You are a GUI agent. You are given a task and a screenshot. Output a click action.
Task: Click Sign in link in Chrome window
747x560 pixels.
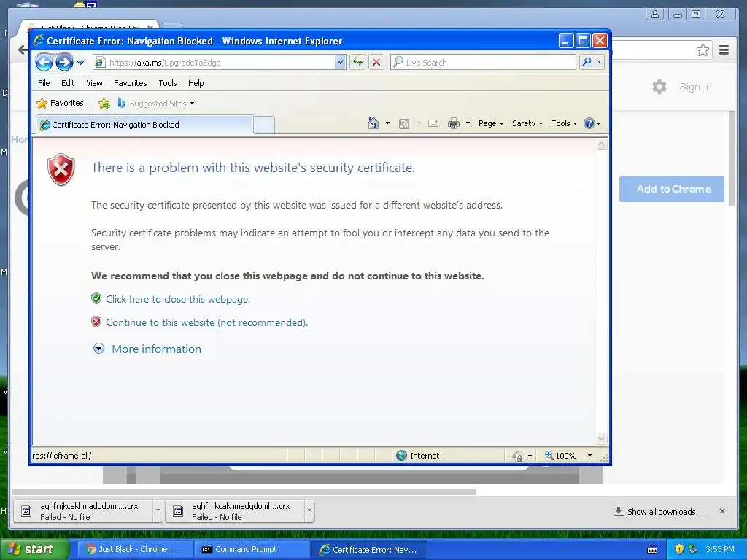click(695, 87)
